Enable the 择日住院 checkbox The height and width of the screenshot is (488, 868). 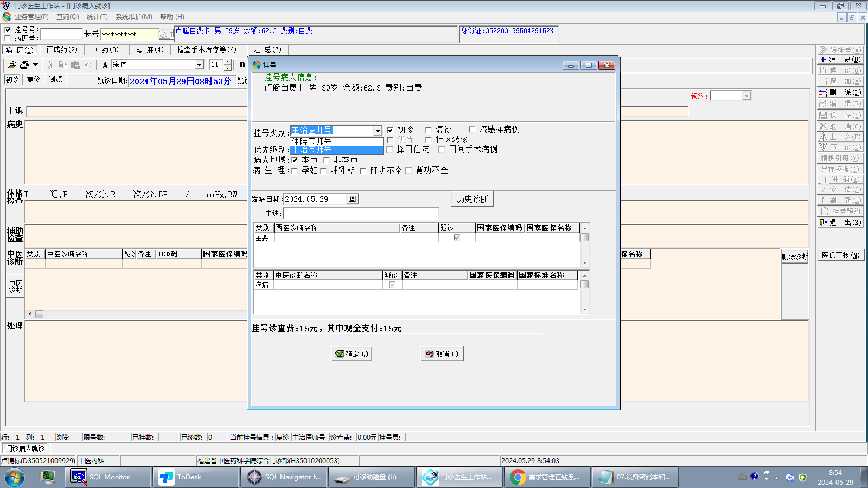pos(390,150)
